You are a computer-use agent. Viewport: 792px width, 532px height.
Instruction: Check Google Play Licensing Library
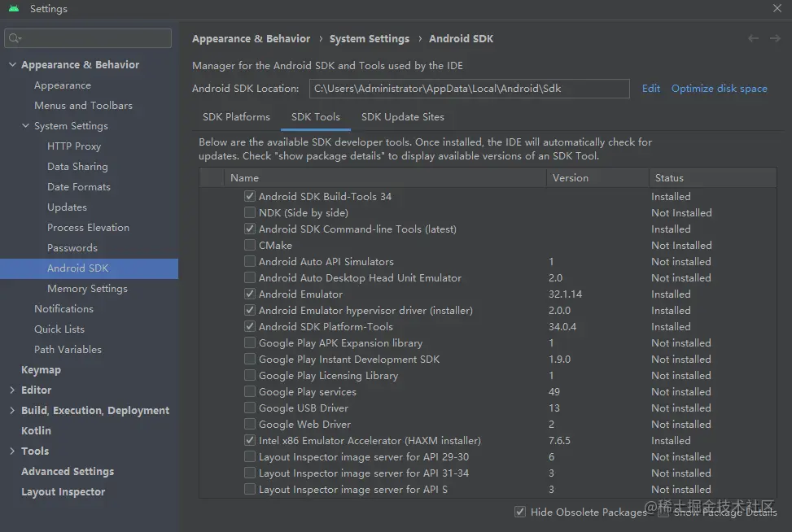click(250, 375)
